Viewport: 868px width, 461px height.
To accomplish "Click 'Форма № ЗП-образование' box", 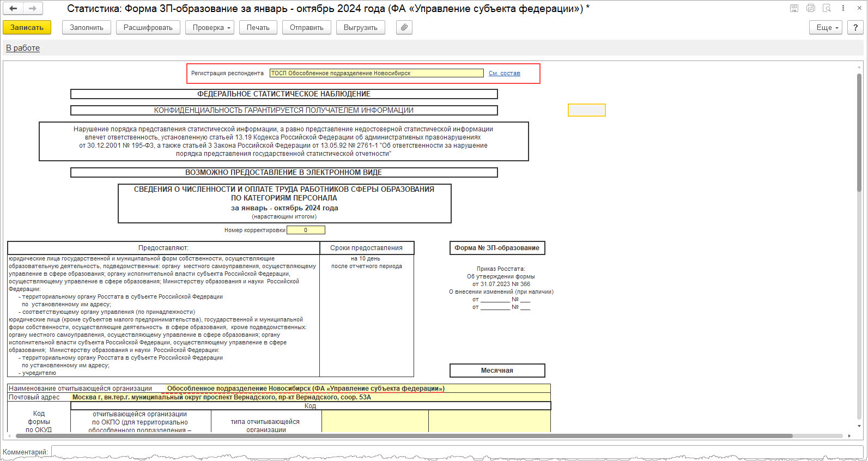I will point(497,248).
